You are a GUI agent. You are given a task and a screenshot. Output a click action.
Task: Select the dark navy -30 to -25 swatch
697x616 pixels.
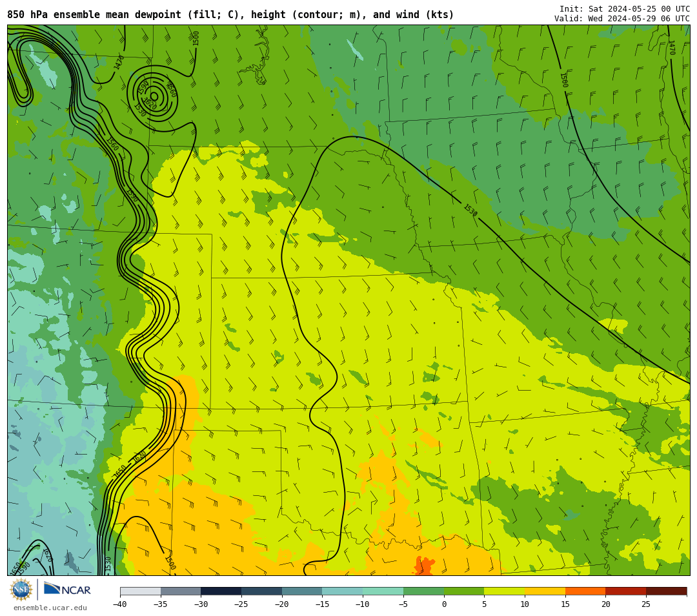221,591
